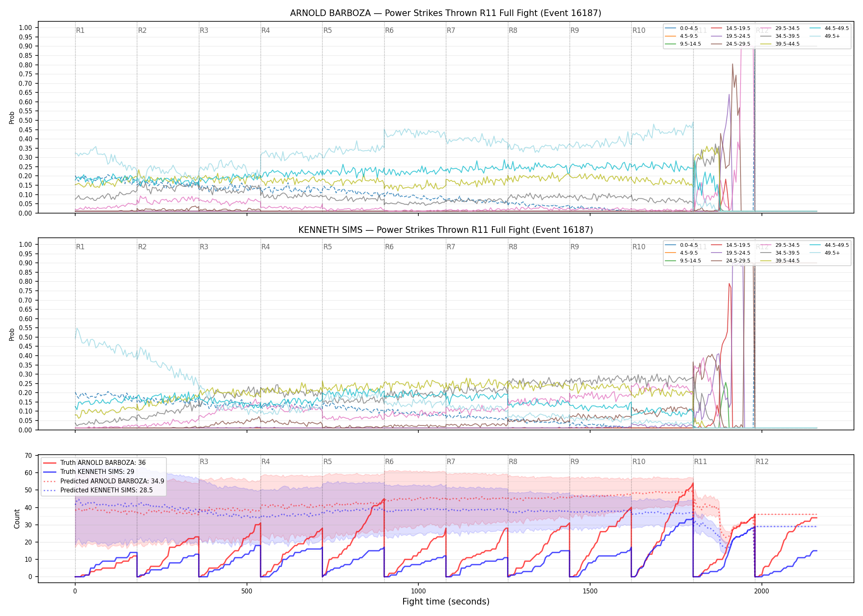863x616 pixels.
Task: Click the Fight time (seconds) axis label
Action: click(x=446, y=602)
